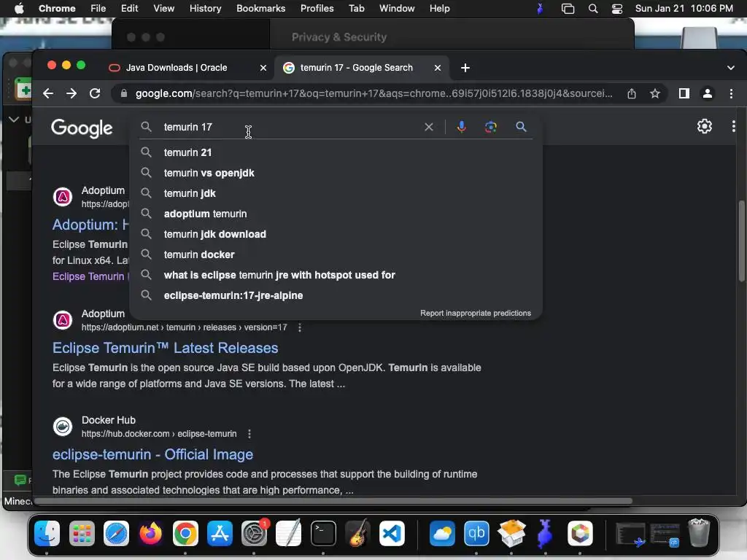Open the History menu
747x560 pixels.
[205, 9]
